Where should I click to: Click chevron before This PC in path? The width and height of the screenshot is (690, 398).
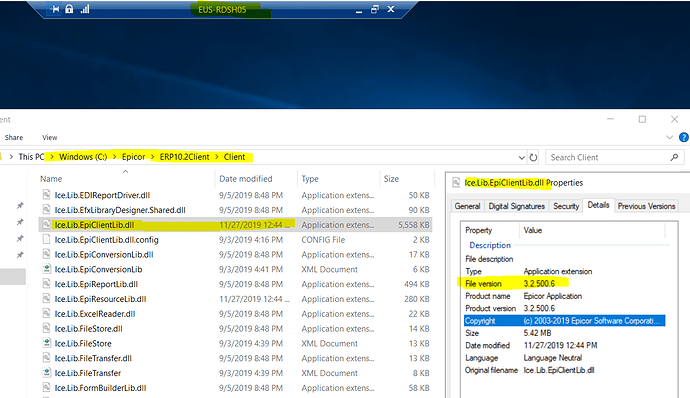click(11, 157)
